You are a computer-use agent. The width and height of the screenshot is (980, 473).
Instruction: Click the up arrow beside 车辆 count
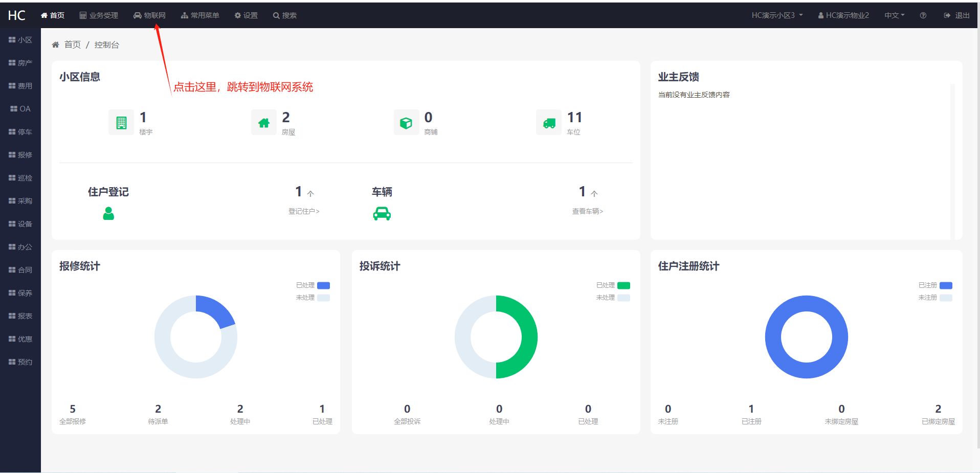(x=594, y=193)
